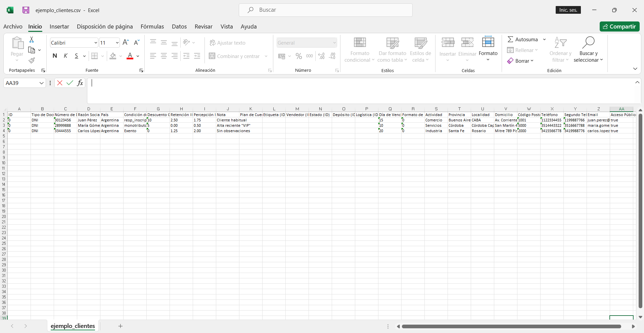Screen dimensions: 644x333
Task: Open the Calibri font name dropdown
Action: (95, 43)
